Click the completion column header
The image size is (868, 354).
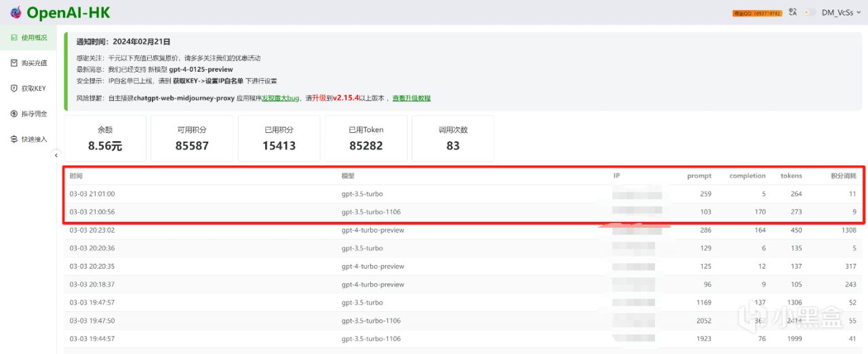(x=747, y=176)
